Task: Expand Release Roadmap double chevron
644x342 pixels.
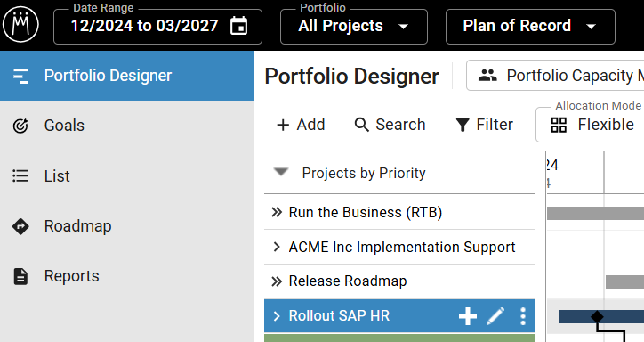Action: point(277,281)
